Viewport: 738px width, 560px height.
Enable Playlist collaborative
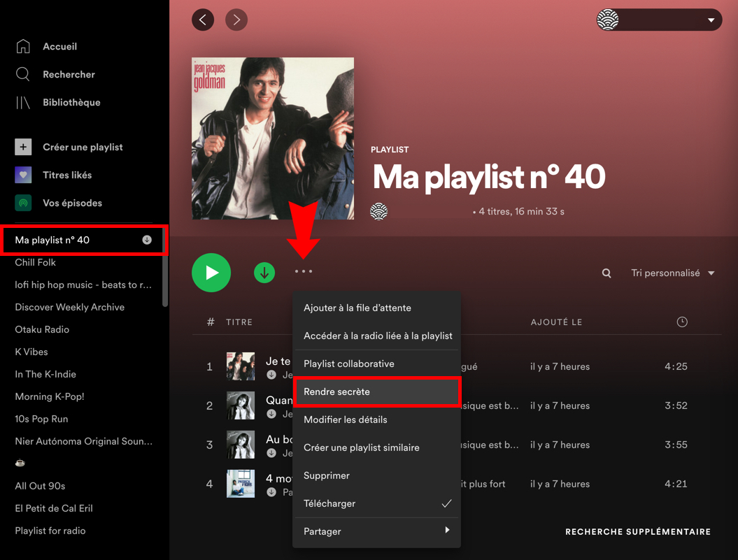(x=349, y=364)
